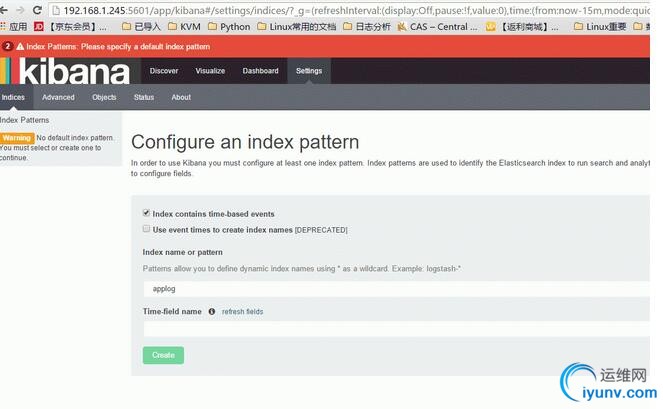Open the Time-field name dropdown
This screenshot has height=409, width=663.
tap(396, 329)
